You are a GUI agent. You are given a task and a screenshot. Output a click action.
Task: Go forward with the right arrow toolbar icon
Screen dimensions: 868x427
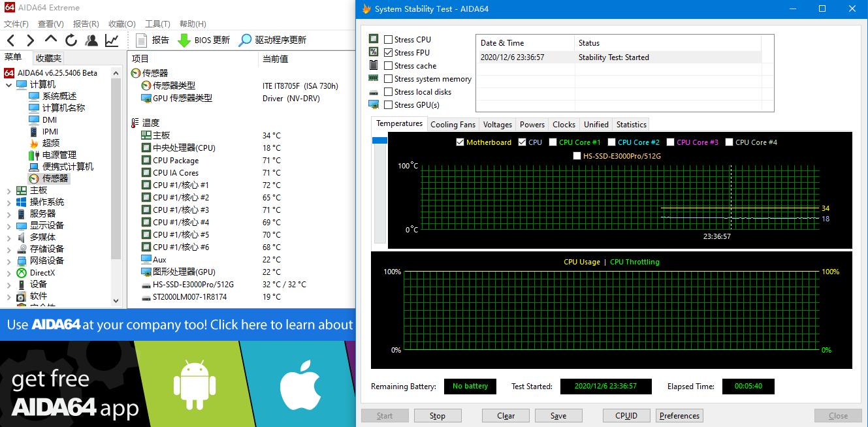30,40
